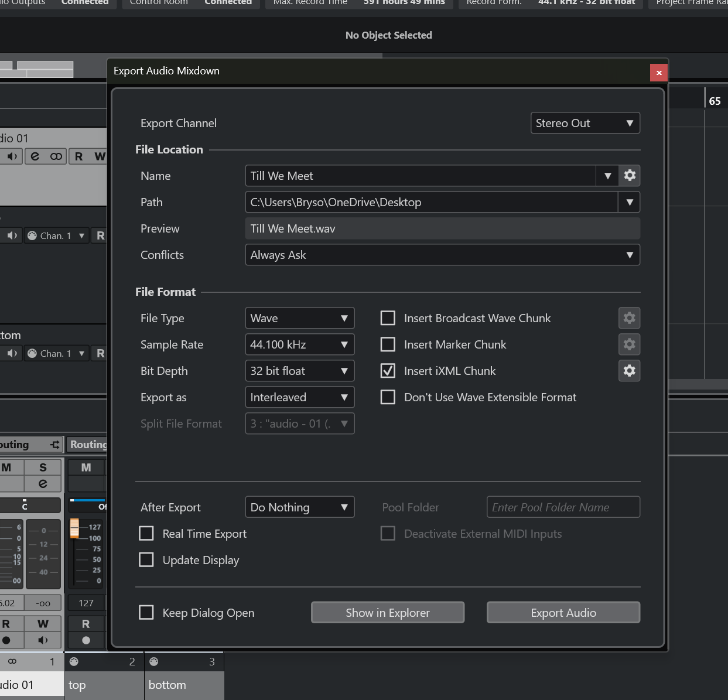
Task: Expand the Bit Depth 32 bit float dropdown
Action: point(299,371)
